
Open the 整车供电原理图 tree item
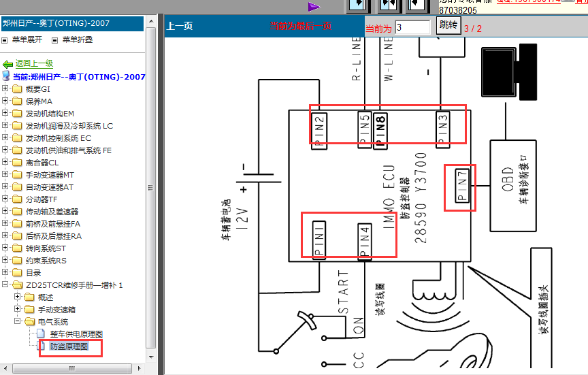(76, 334)
